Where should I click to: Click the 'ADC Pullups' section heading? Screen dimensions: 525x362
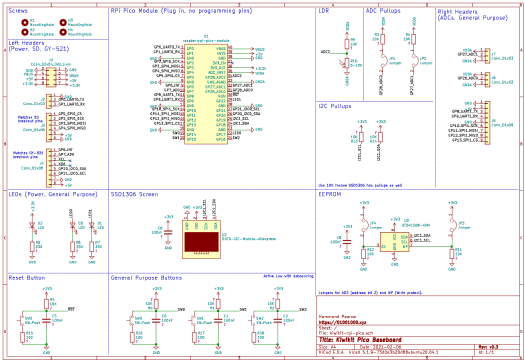383,11
